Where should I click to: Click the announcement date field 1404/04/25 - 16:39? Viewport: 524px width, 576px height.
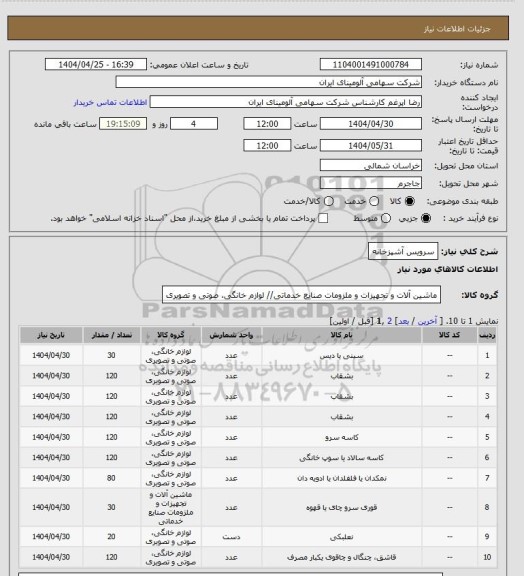(96, 64)
